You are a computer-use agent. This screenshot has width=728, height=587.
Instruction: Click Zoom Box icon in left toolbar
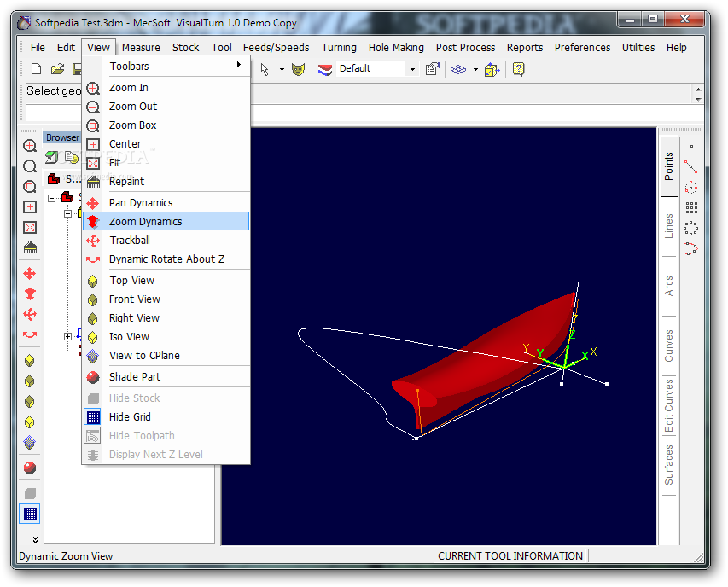click(x=30, y=187)
